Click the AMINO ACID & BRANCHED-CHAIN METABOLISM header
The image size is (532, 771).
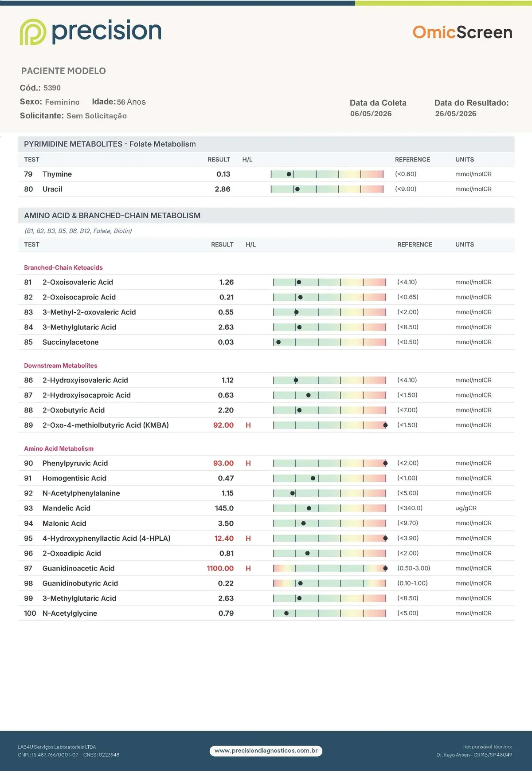coord(266,216)
